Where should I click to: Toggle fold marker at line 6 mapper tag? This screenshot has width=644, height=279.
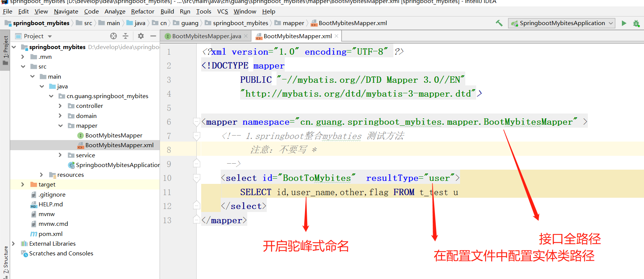click(196, 122)
